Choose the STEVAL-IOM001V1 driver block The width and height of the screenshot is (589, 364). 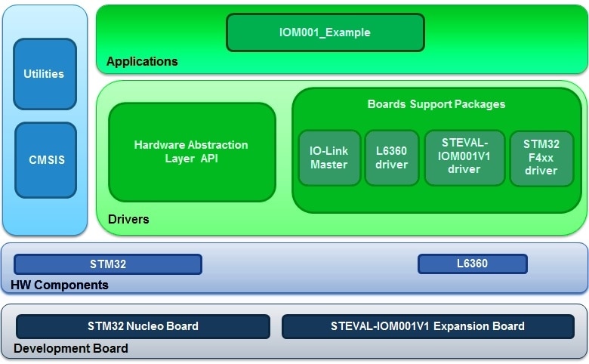(464, 157)
